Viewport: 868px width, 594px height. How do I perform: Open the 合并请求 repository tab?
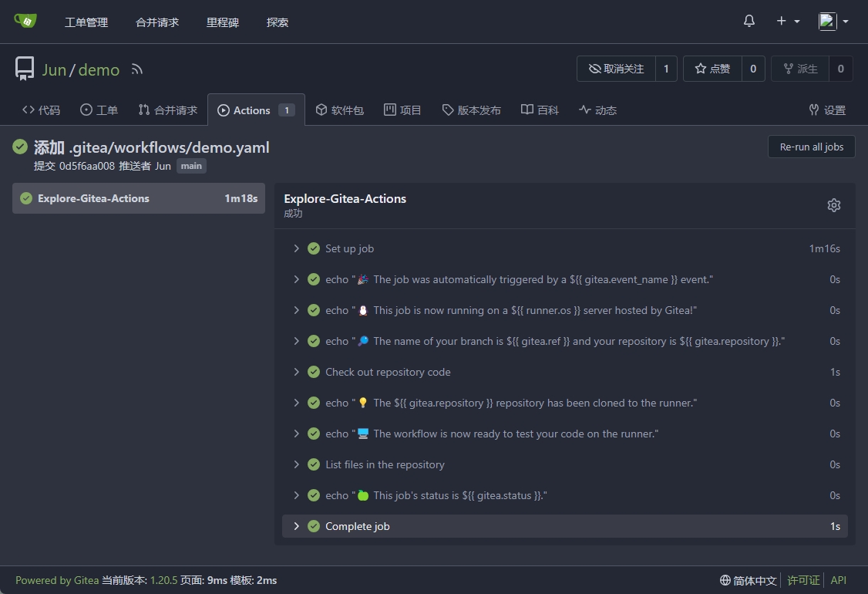click(x=168, y=110)
